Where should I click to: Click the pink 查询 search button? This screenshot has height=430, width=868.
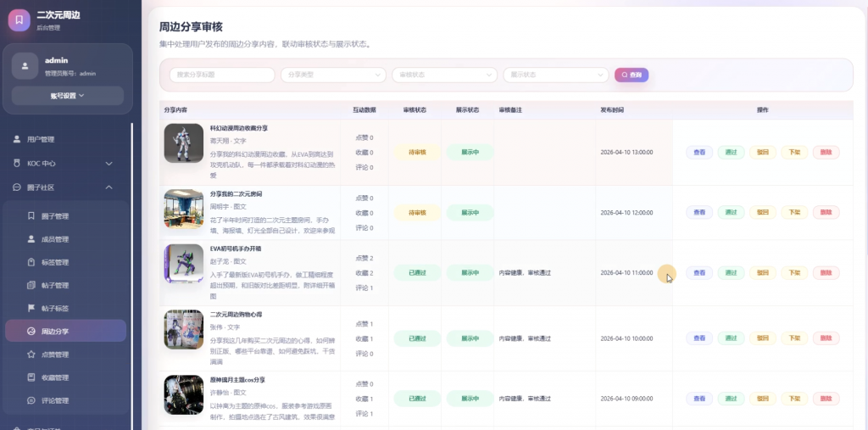(631, 75)
